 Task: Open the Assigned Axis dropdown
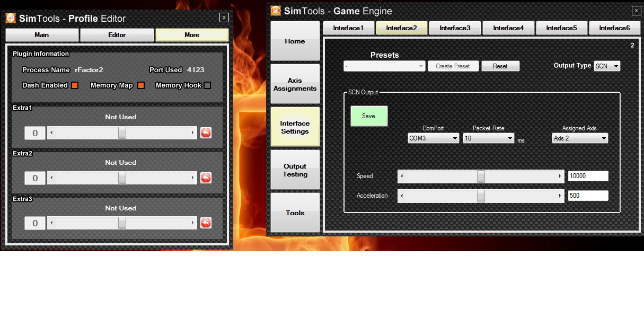click(580, 138)
